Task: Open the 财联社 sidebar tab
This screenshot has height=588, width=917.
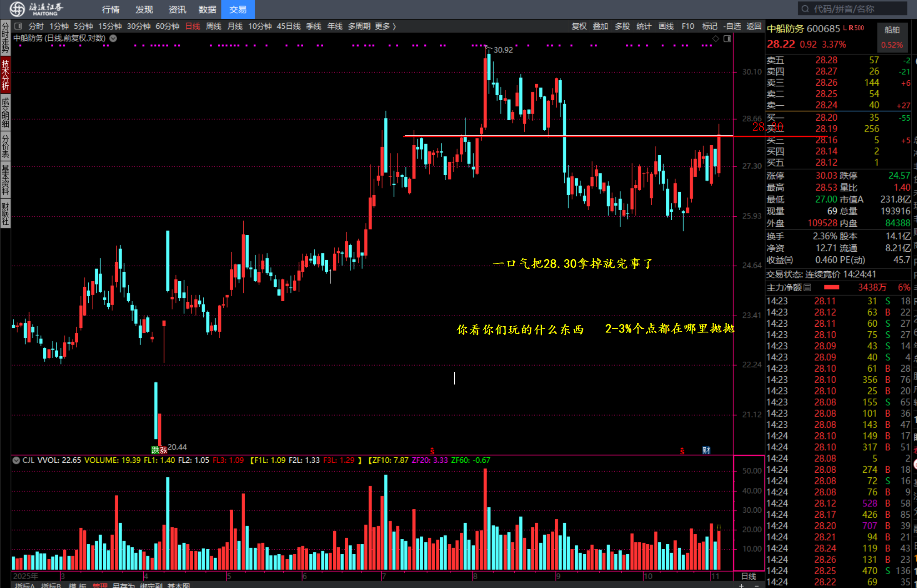Action: tap(5, 214)
